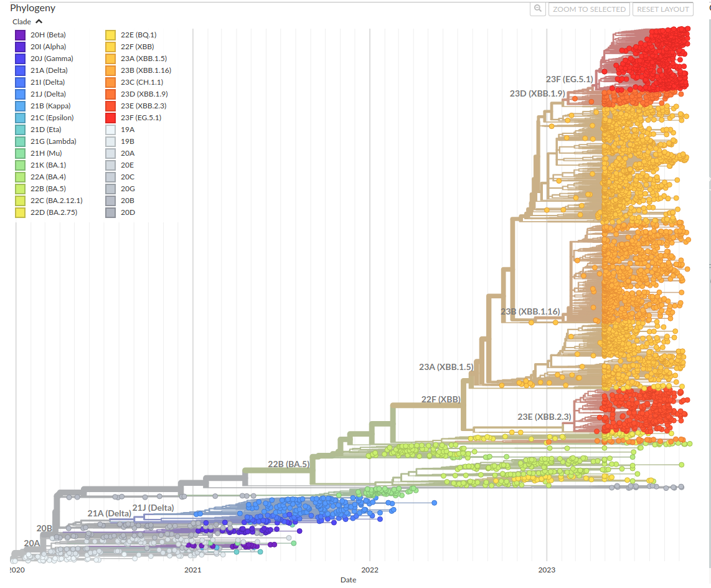Viewport: 711px width, 588px height.
Task: Click the 22F (XBB) branch label
Action: click(441, 399)
